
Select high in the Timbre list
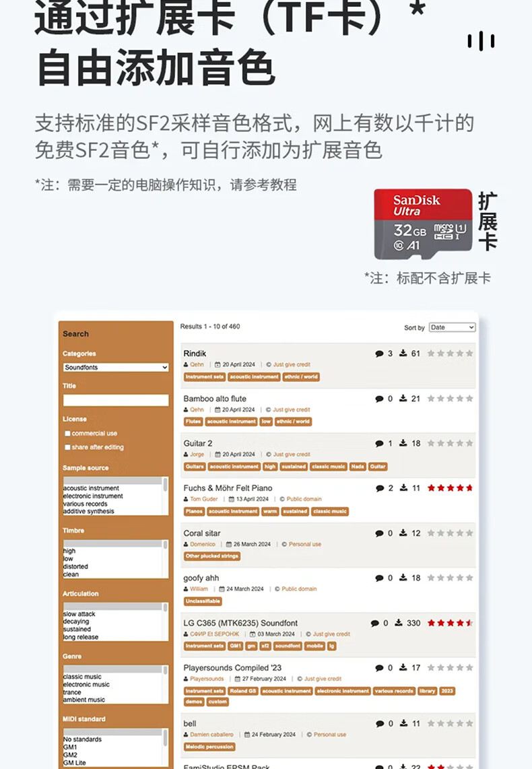click(69, 551)
